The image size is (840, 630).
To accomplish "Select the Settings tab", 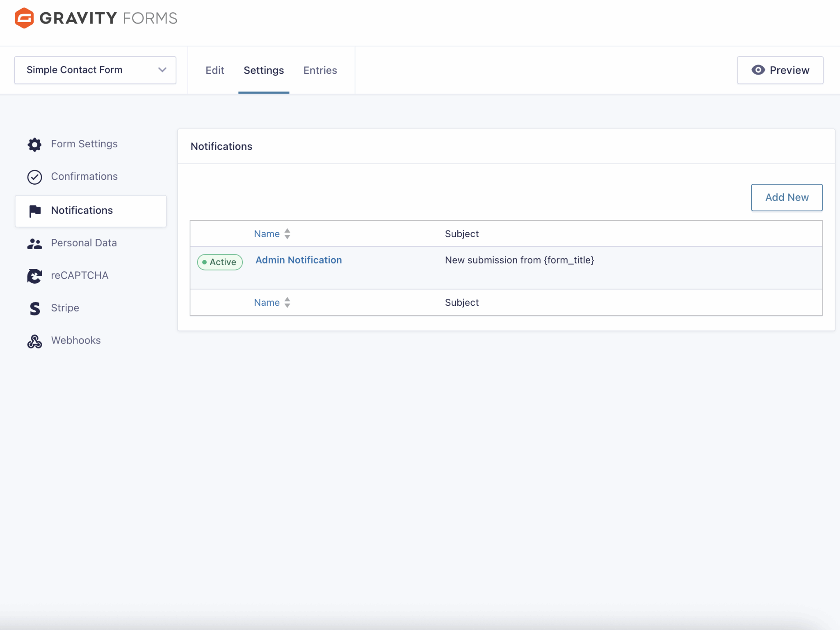I will pos(264,70).
